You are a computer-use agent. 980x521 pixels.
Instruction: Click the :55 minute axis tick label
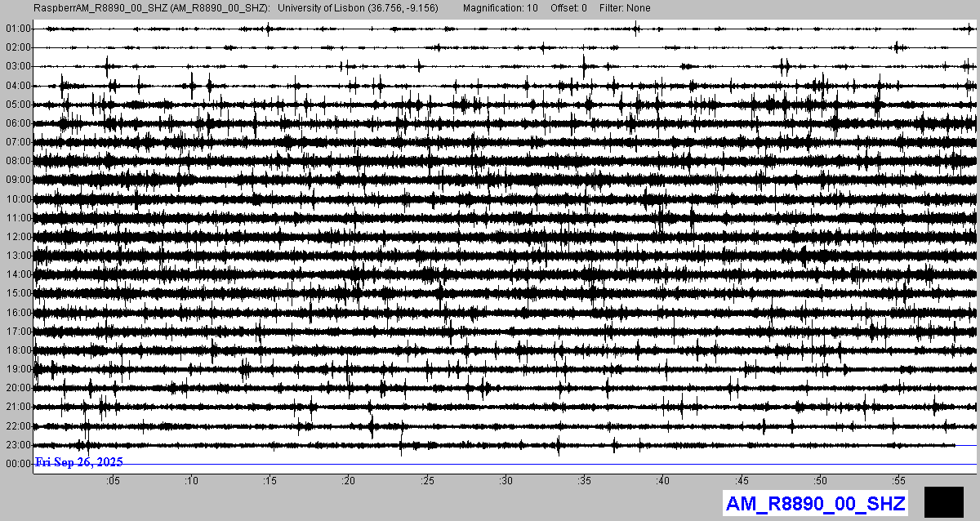pyautogui.click(x=898, y=480)
